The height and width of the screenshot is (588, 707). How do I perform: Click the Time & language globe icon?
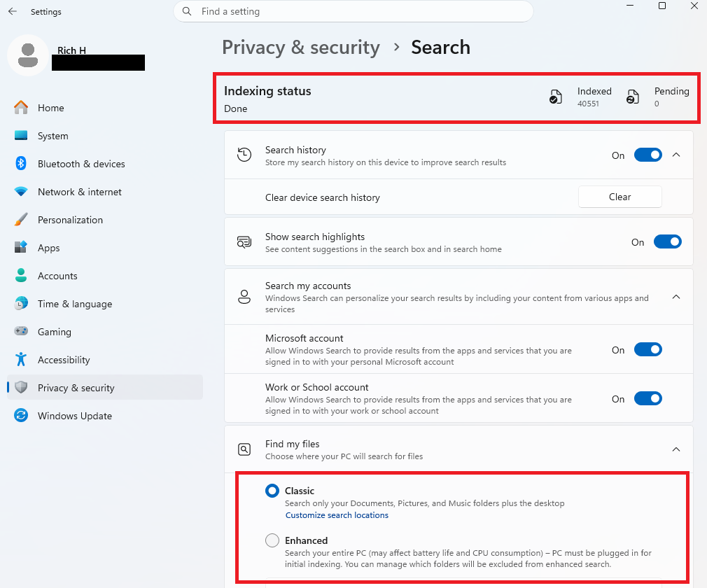(x=21, y=304)
